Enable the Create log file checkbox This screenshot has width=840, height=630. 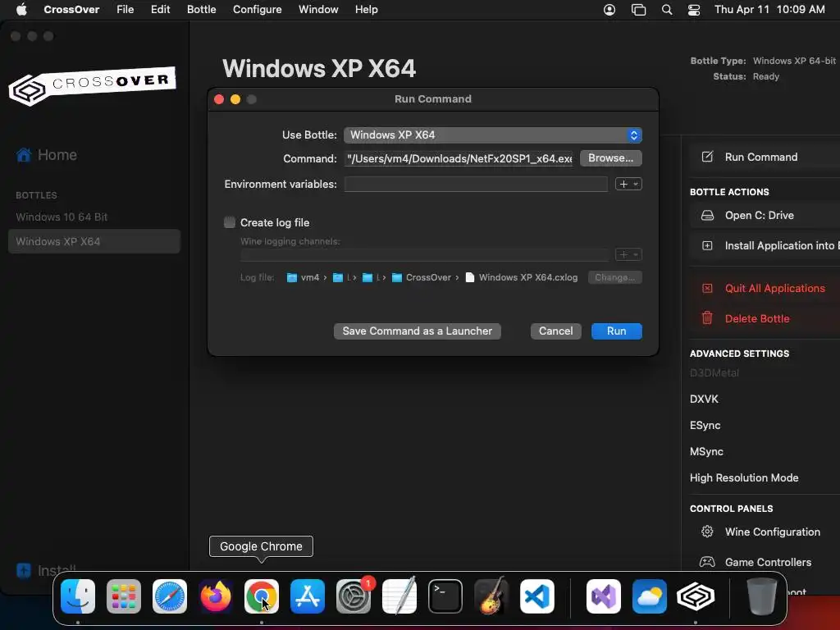pos(230,222)
